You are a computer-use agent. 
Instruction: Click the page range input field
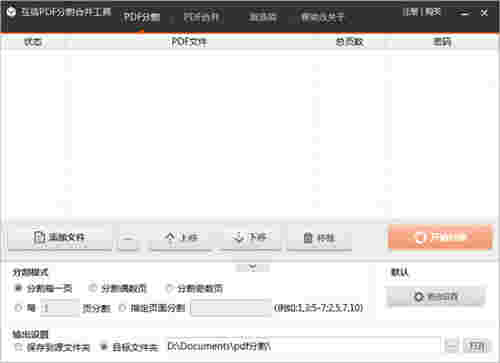point(231,308)
